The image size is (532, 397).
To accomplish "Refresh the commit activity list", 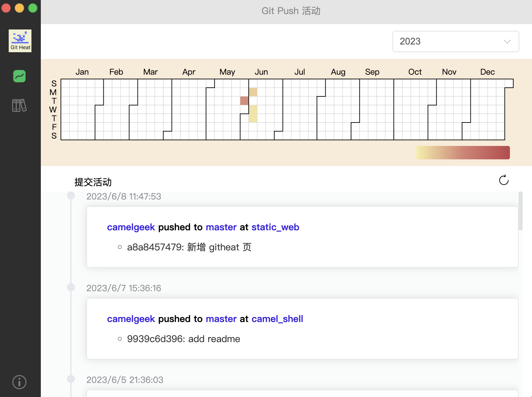I will click(504, 180).
